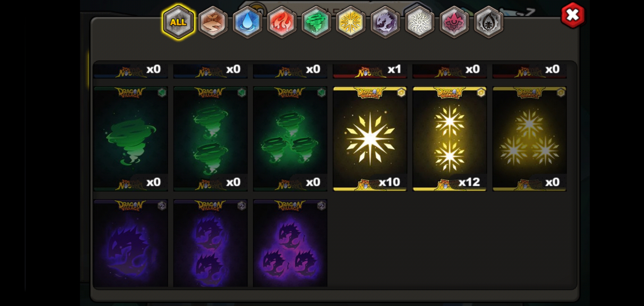
Task: Filter cards by pink eye element
Action: (454, 22)
